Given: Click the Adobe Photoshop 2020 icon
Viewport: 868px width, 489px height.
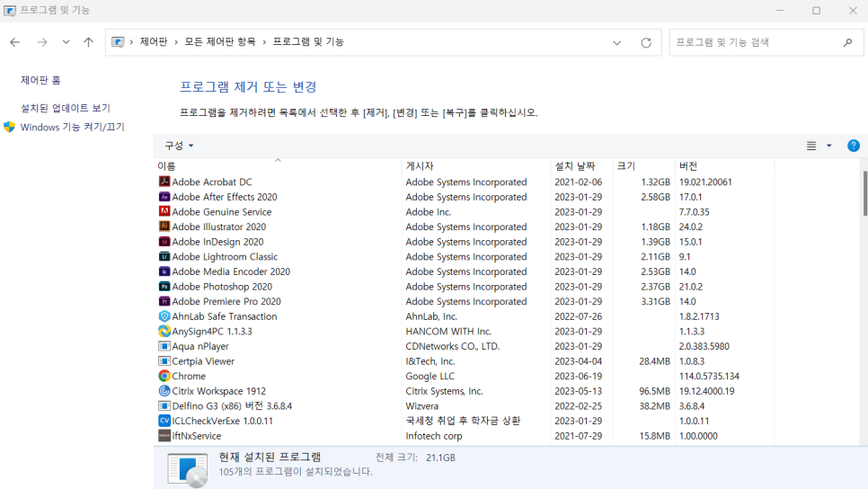Looking at the screenshot, I should pyautogui.click(x=164, y=287).
